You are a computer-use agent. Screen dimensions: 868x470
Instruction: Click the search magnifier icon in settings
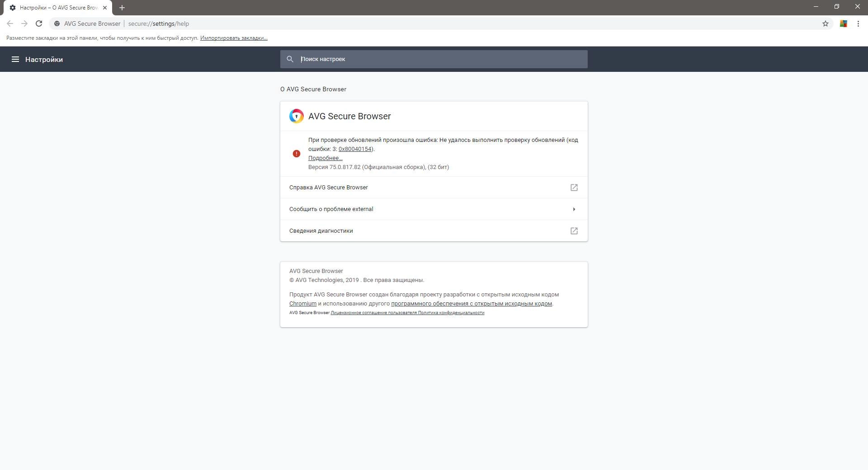tap(290, 59)
